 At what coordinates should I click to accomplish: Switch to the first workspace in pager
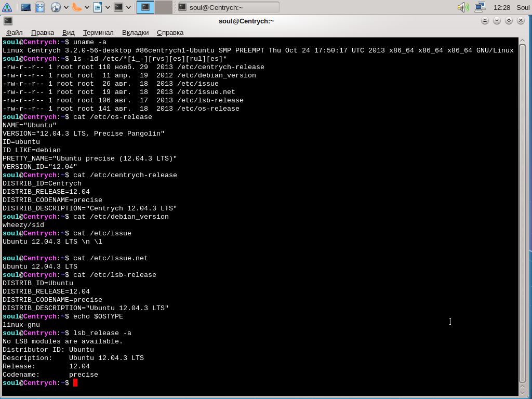pyautogui.click(x=145, y=7)
